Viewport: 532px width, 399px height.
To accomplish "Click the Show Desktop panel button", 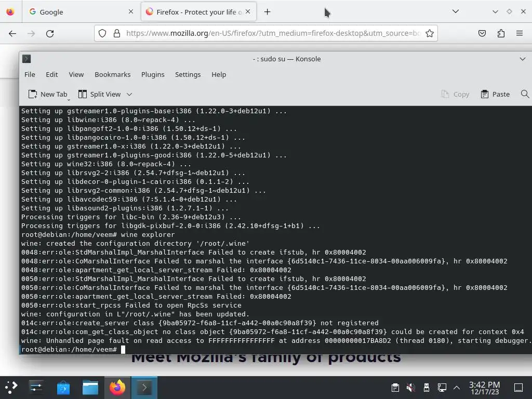I will click(518, 388).
